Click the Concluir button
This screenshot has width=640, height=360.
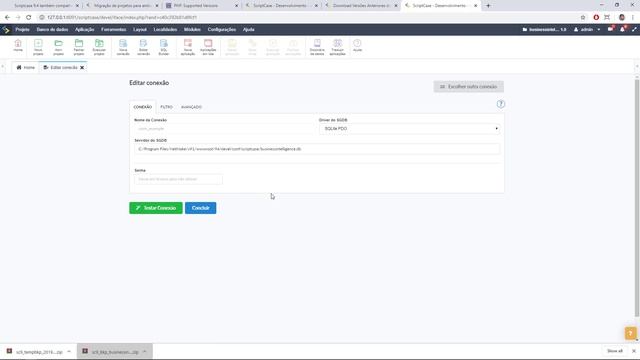point(200,208)
